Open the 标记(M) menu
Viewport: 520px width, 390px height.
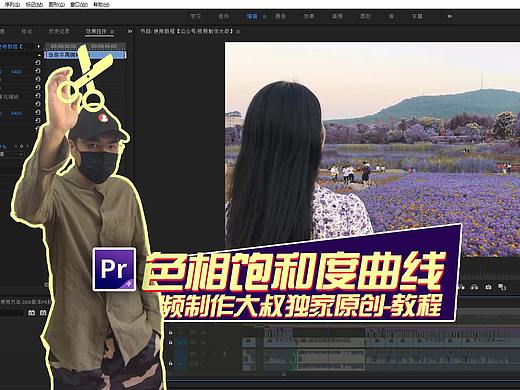[34, 5]
